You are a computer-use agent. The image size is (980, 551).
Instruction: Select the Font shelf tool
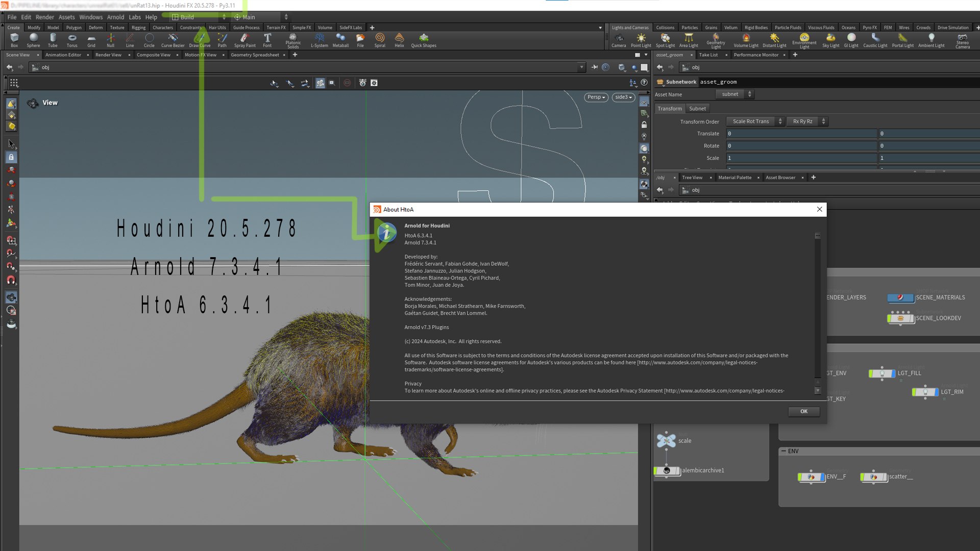pyautogui.click(x=267, y=40)
